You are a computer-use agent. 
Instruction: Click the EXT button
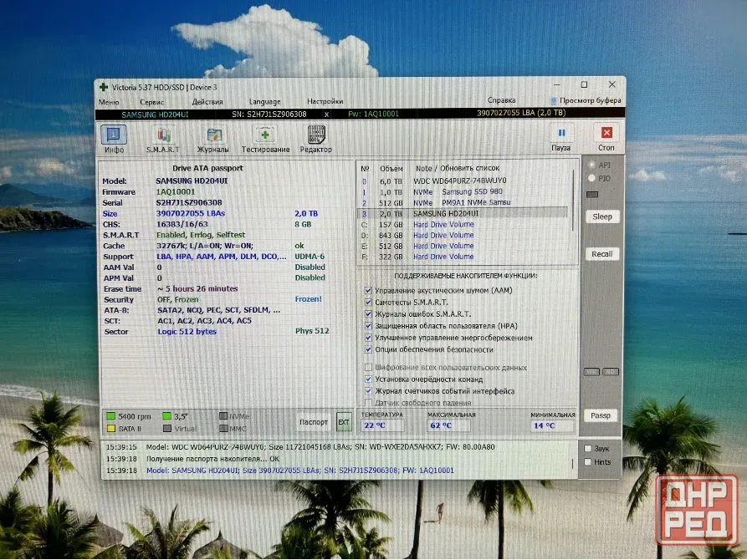[344, 422]
